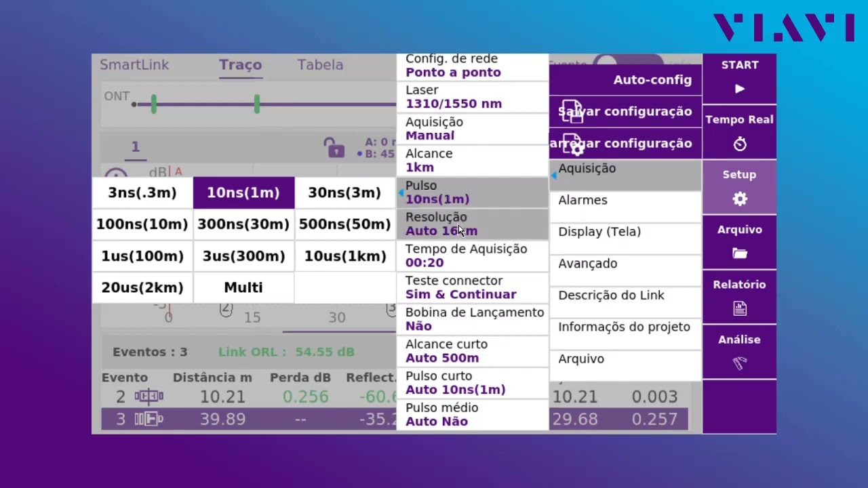
Task: Open the Setup gear menu
Action: pos(739,187)
